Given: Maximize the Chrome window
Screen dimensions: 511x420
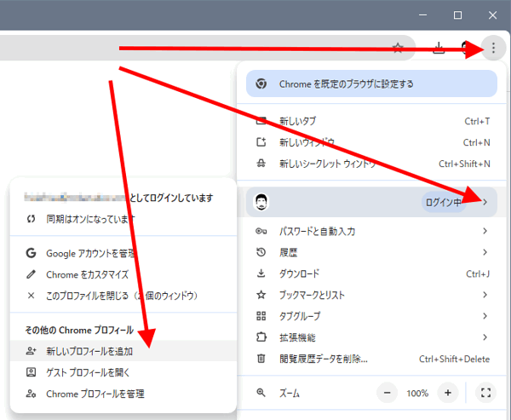Looking at the screenshot, I should pyautogui.click(x=457, y=15).
